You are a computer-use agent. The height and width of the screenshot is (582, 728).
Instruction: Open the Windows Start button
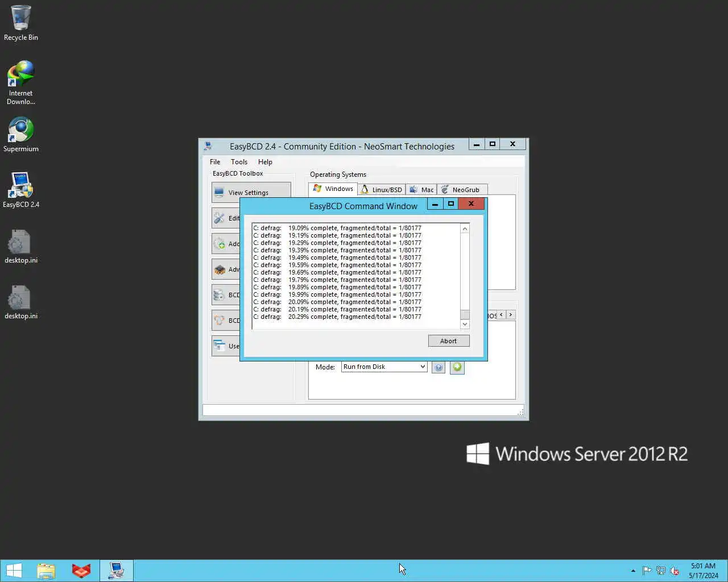14,571
